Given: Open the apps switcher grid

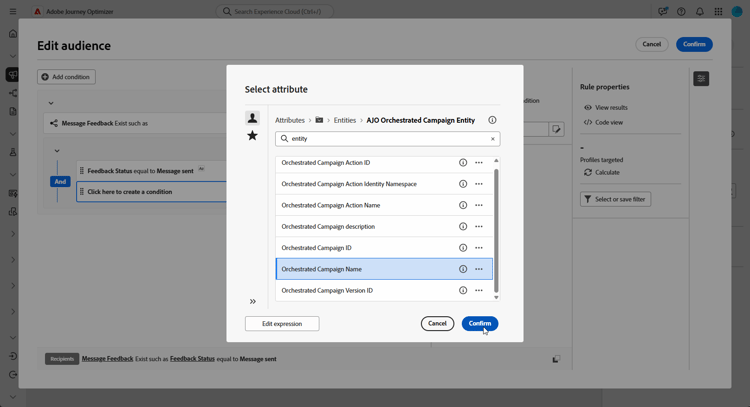Looking at the screenshot, I should (718, 11).
